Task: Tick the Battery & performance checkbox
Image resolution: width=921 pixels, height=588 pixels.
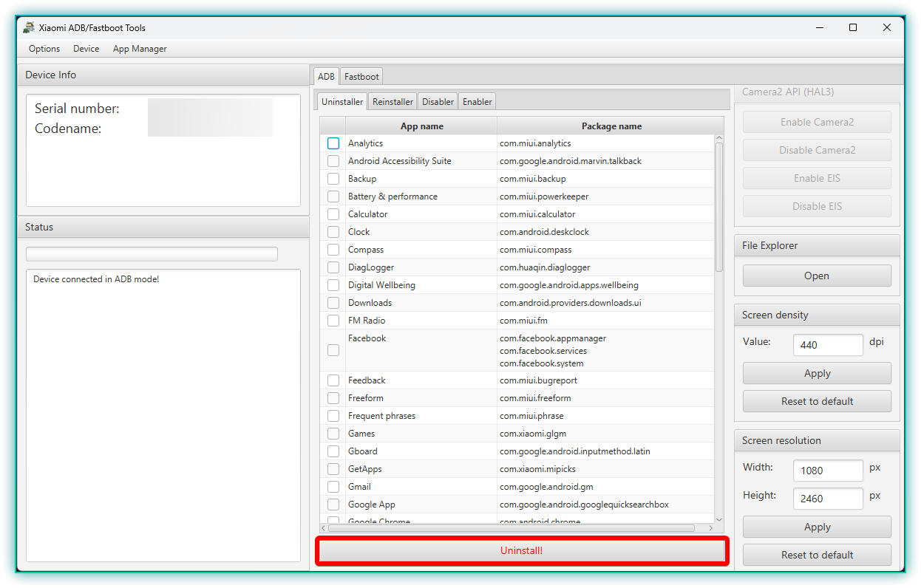Action: click(x=333, y=196)
